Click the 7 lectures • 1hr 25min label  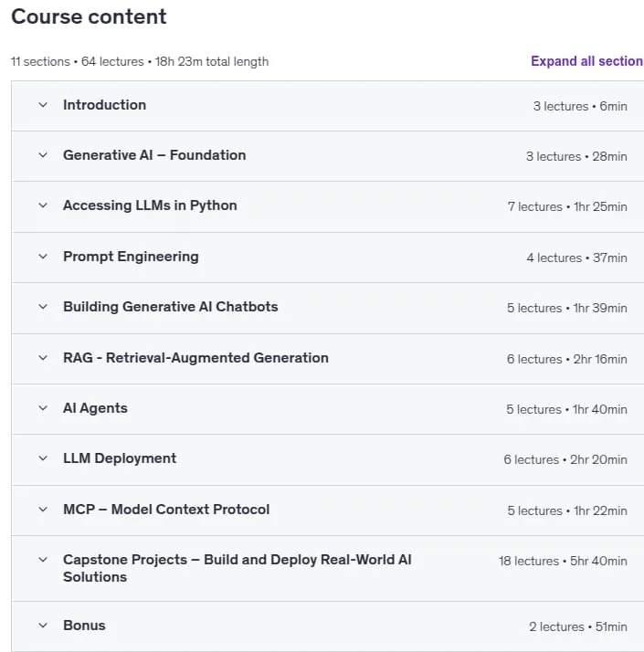(567, 206)
